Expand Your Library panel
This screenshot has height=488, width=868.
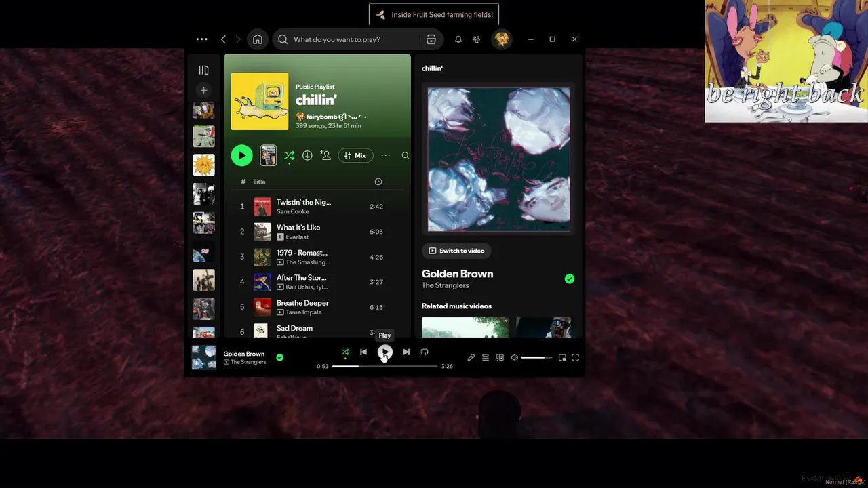203,70
